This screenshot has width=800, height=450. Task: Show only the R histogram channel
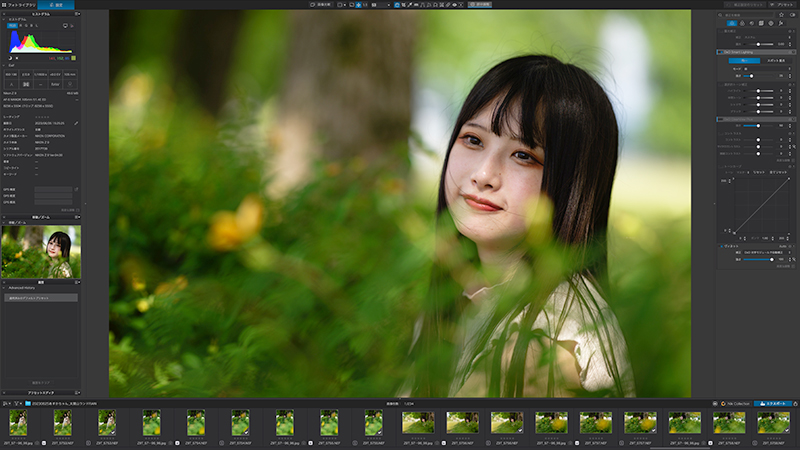[21, 26]
